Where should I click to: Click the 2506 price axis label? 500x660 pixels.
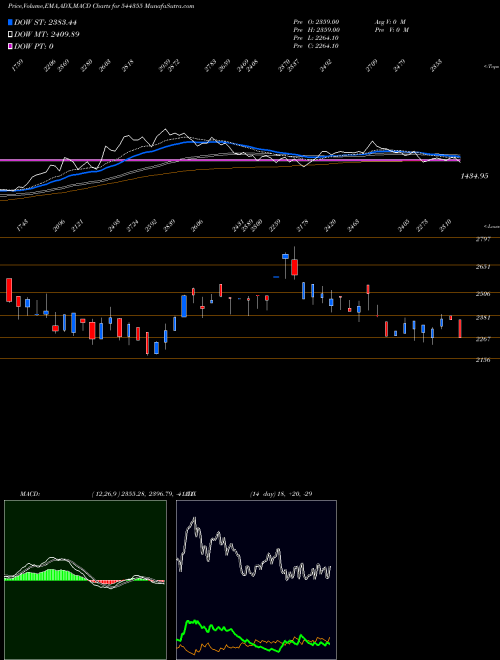(482, 294)
